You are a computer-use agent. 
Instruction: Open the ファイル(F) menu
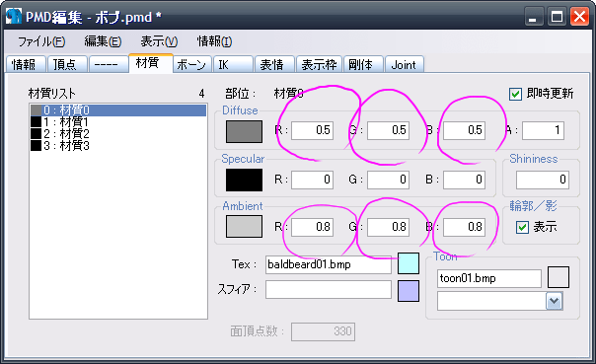point(41,41)
